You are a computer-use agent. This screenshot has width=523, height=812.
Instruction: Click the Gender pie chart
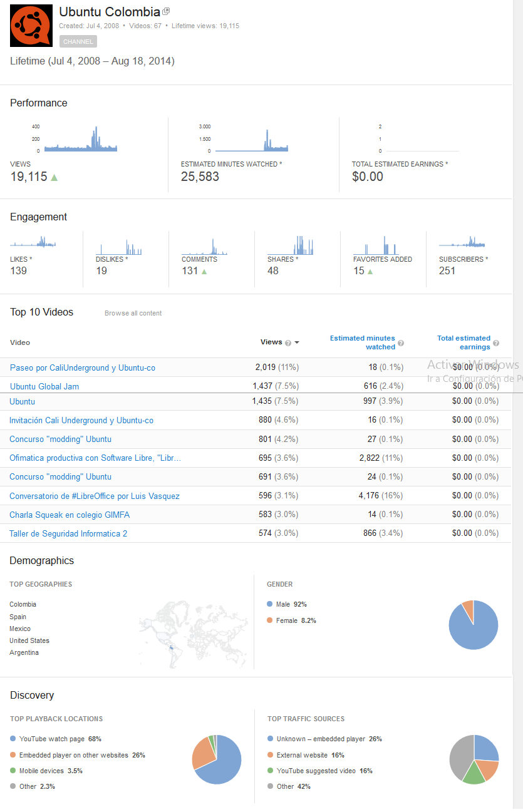[x=474, y=625]
